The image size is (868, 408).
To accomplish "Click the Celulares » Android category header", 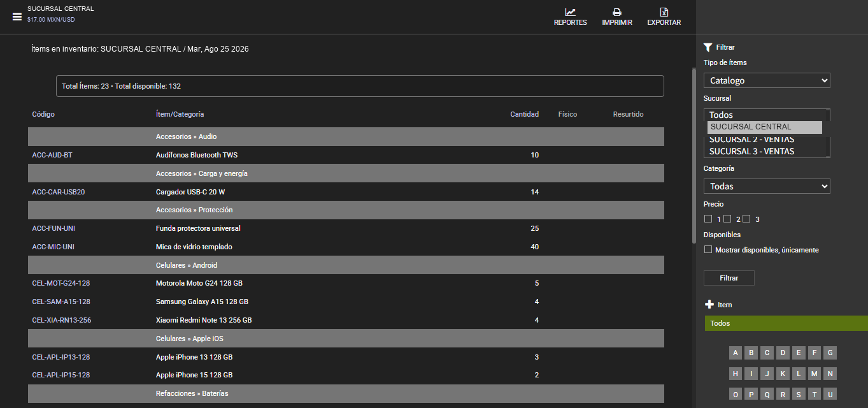I will pyautogui.click(x=346, y=265).
